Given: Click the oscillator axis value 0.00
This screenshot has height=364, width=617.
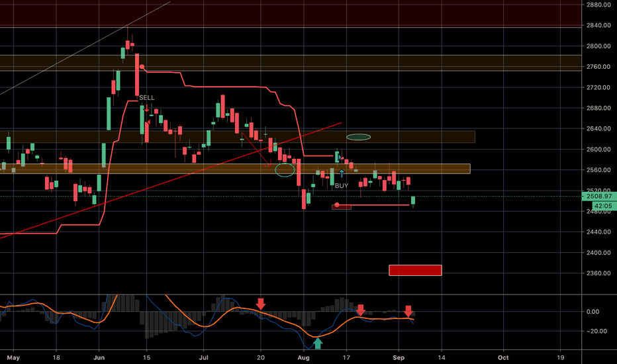Looking at the screenshot, I should 593,312.
